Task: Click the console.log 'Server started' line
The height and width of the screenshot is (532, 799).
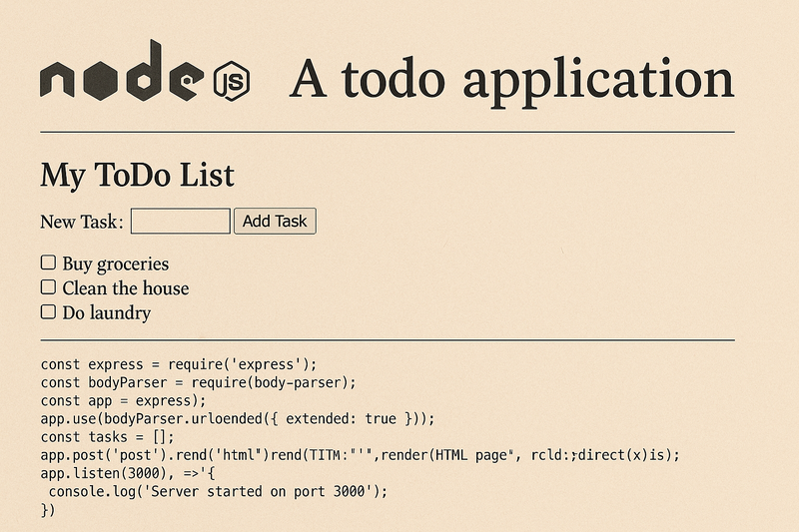Action: (218, 492)
